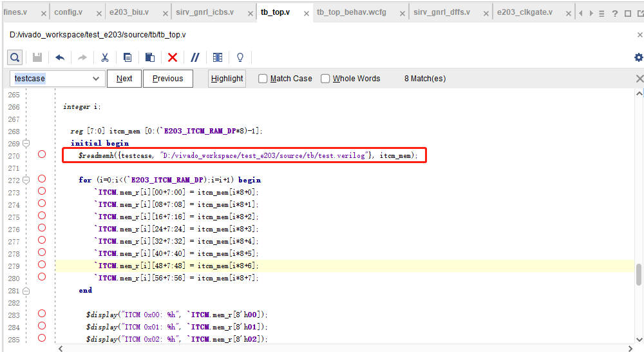Click 'reg [7:0] itcm_mem' declaration line
The width and height of the screenshot is (644, 352).
(x=166, y=131)
